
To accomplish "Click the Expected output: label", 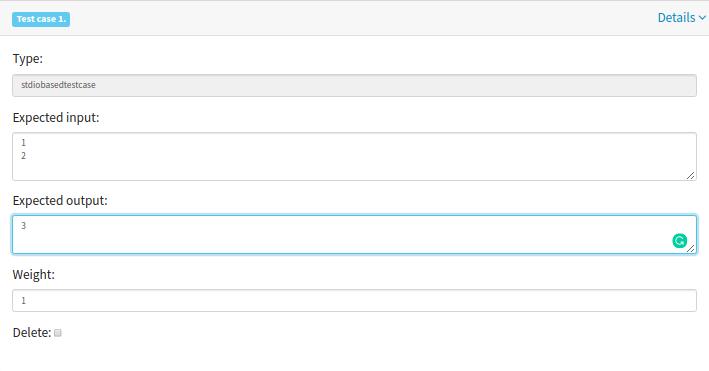I will [x=60, y=200].
